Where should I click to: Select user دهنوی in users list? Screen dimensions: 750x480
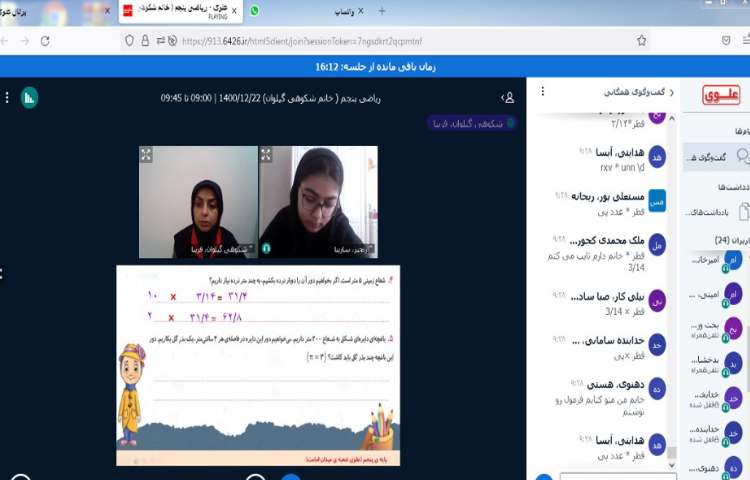[x=716, y=468]
